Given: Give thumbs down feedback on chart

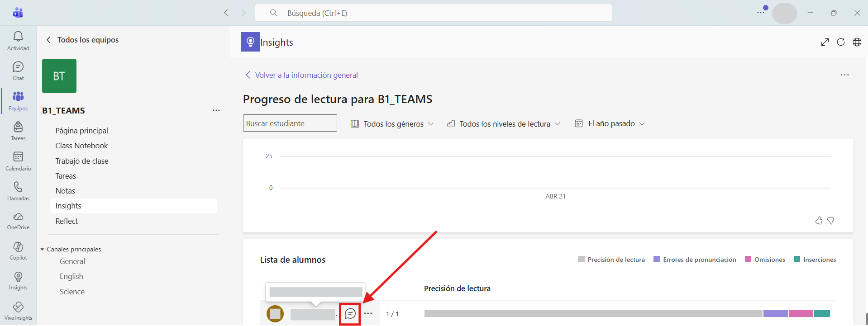Looking at the screenshot, I should (x=831, y=221).
